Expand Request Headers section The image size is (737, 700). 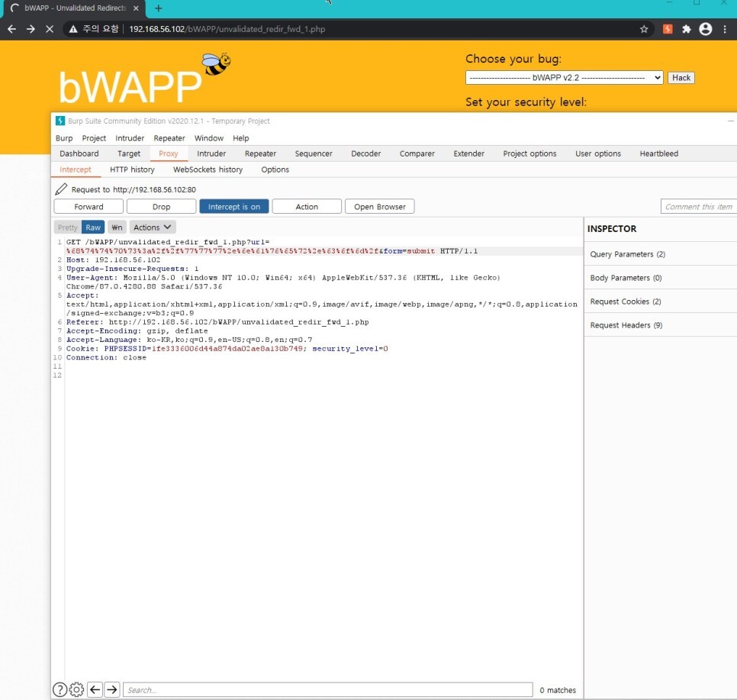click(660, 324)
